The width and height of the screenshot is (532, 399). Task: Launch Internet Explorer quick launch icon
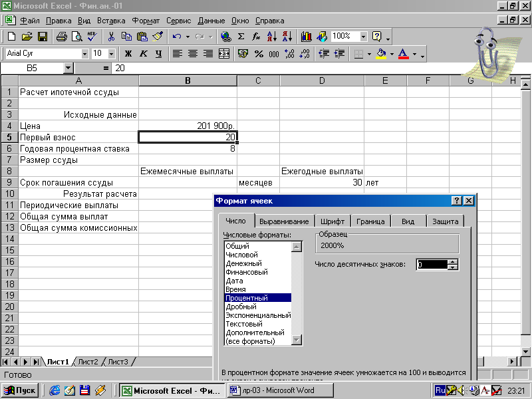click(55, 390)
